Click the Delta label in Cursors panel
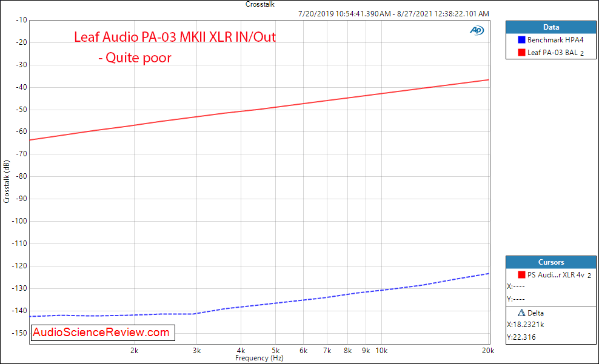599x364 pixels. (x=535, y=313)
